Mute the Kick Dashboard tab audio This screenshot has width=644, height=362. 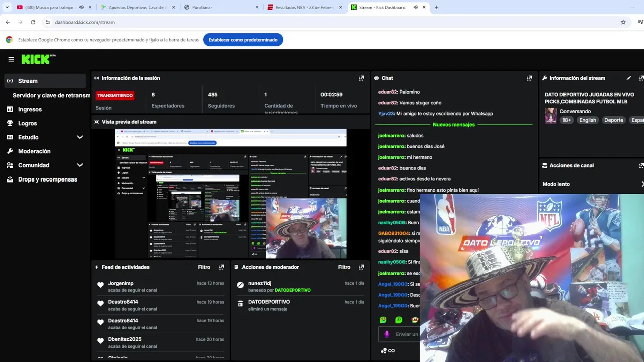(x=415, y=7)
